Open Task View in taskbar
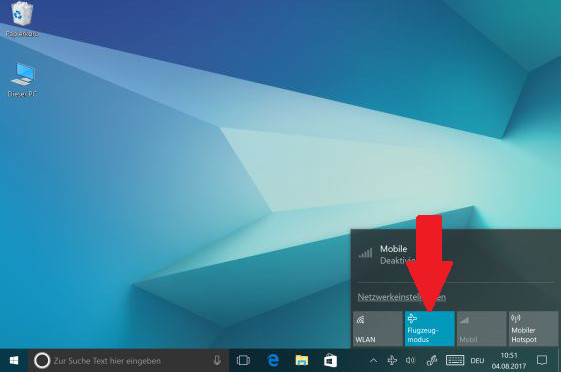 coord(243,360)
